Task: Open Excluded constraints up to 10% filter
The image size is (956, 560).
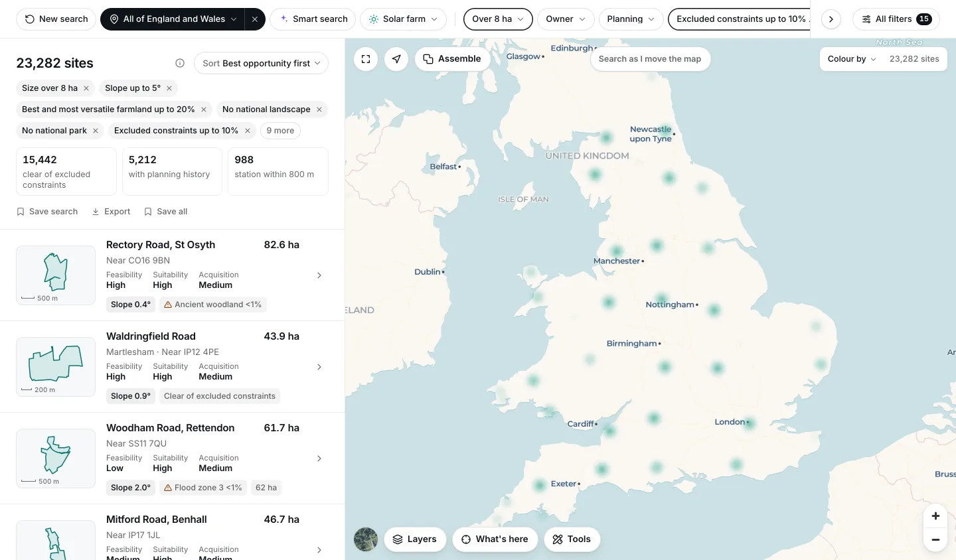Action: [x=739, y=19]
